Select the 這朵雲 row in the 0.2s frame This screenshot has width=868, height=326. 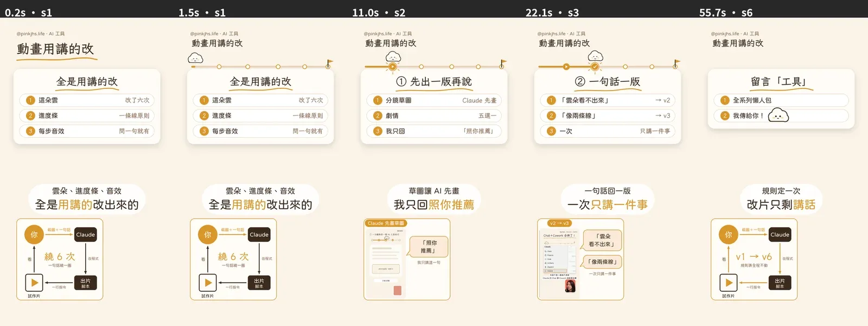(x=87, y=100)
